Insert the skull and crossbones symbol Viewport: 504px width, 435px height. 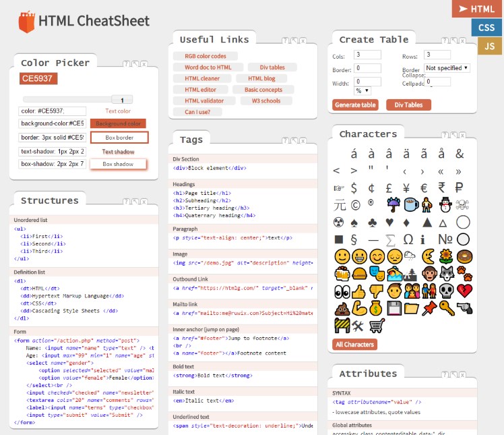click(462, 204)
